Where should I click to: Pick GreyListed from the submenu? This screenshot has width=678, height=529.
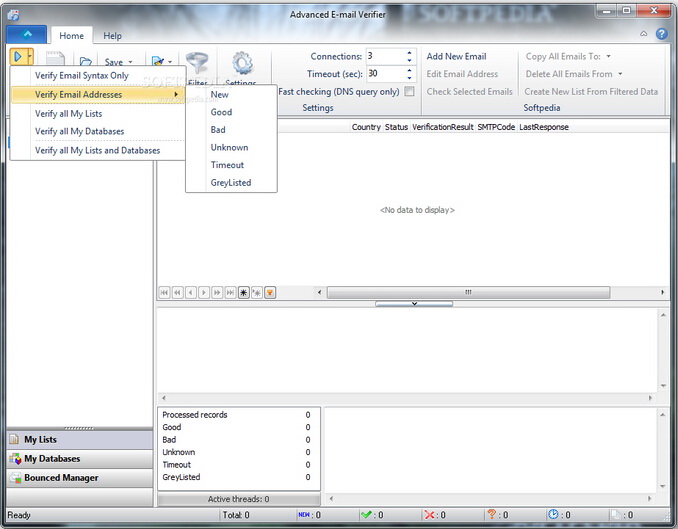click(x=231, y=183)
